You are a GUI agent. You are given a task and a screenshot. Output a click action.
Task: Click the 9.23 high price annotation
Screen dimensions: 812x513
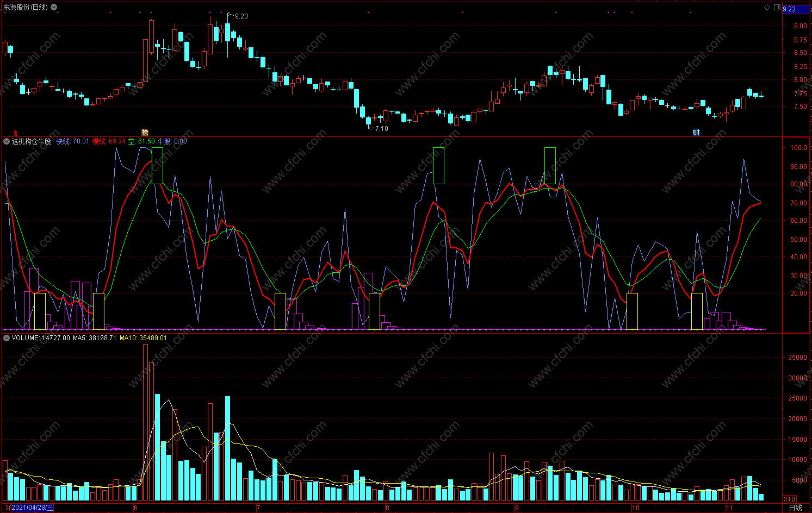[241, 16]
